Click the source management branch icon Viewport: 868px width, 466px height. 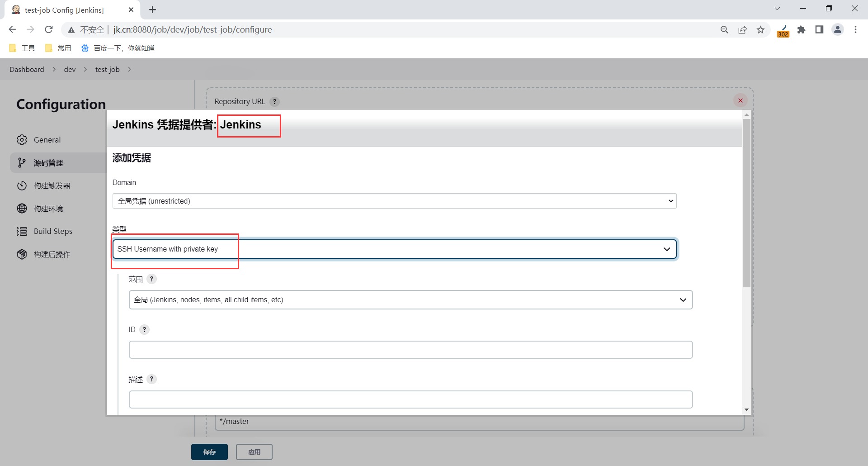click(x=22, y=163)
